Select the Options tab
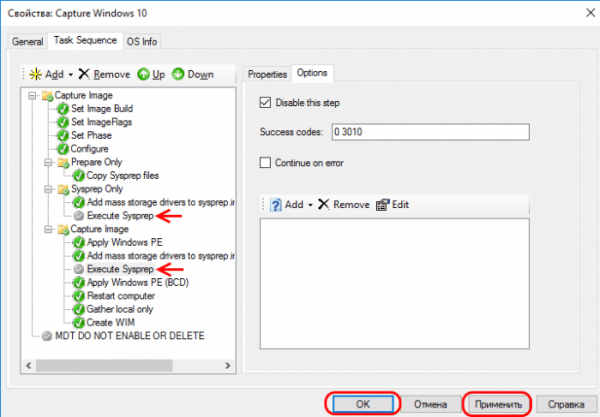Viewport: 600px width, 417px height. pyautogui.click(x=312, y=73)
